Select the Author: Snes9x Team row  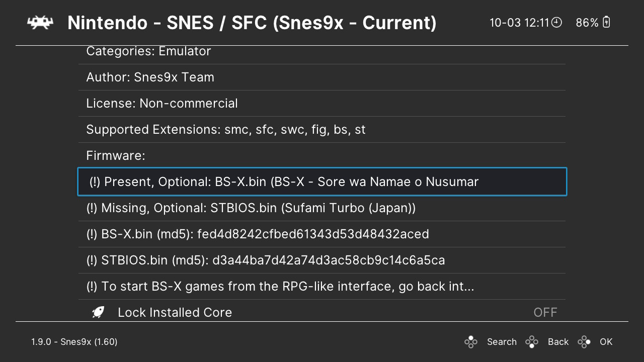click(x=322, y=77)
